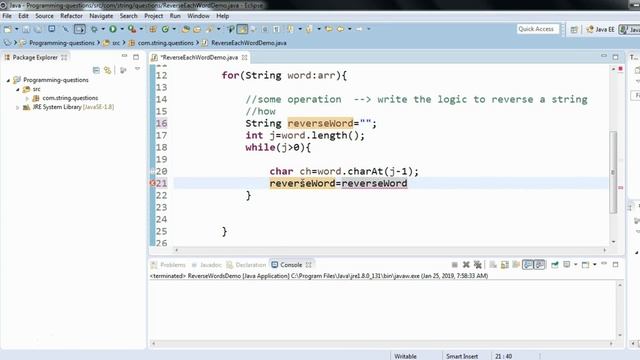Switch to the Declaration tab
Image resolution: width=640 pixels, height=360 pixels.
click(x=246, y=265)
